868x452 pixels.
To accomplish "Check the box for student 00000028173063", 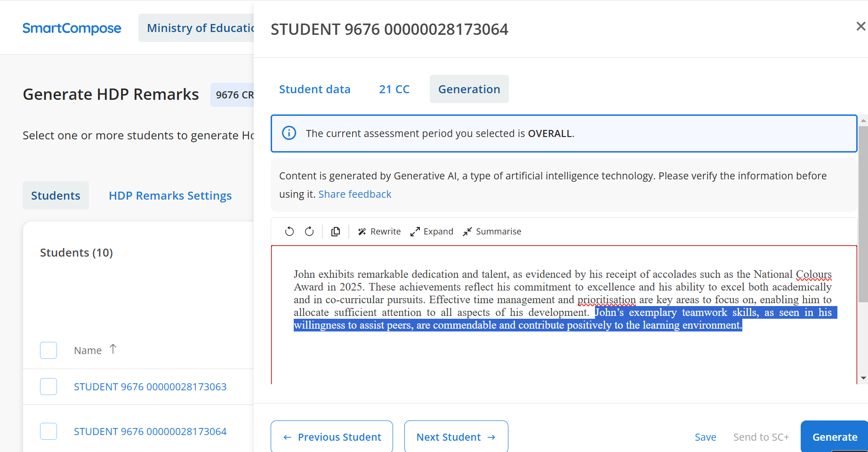I will point(48,387).
